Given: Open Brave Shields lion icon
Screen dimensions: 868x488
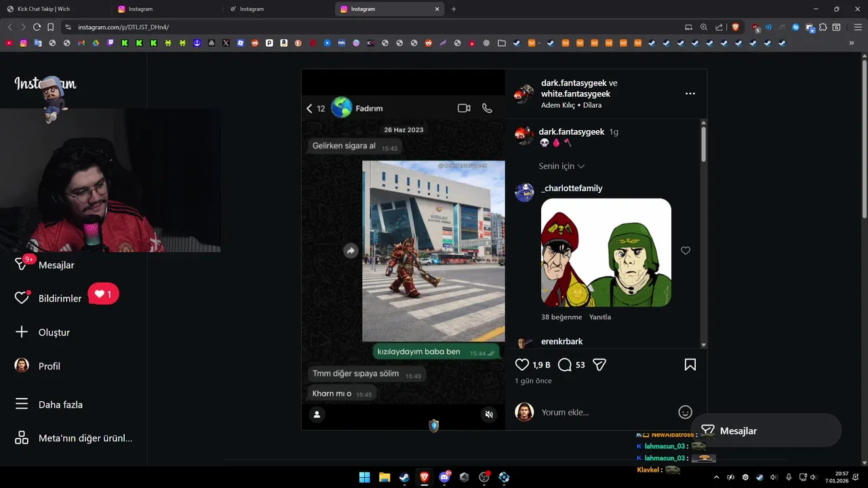Looking at the screenshot, I should (735, 27).
